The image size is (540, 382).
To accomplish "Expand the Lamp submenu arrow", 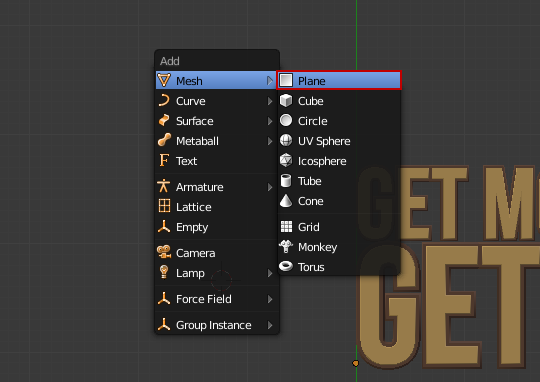I will [x=270, y=273].
